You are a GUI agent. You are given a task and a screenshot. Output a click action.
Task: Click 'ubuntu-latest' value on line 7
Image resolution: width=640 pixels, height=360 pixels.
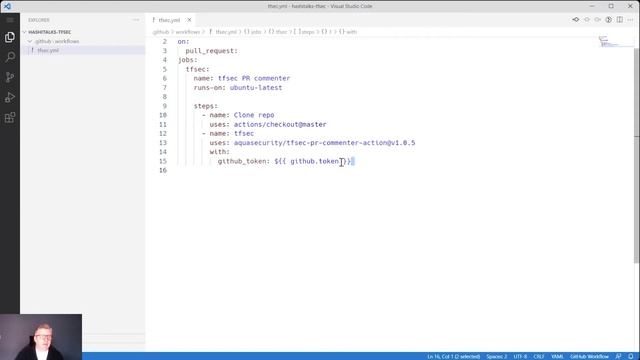256,88
